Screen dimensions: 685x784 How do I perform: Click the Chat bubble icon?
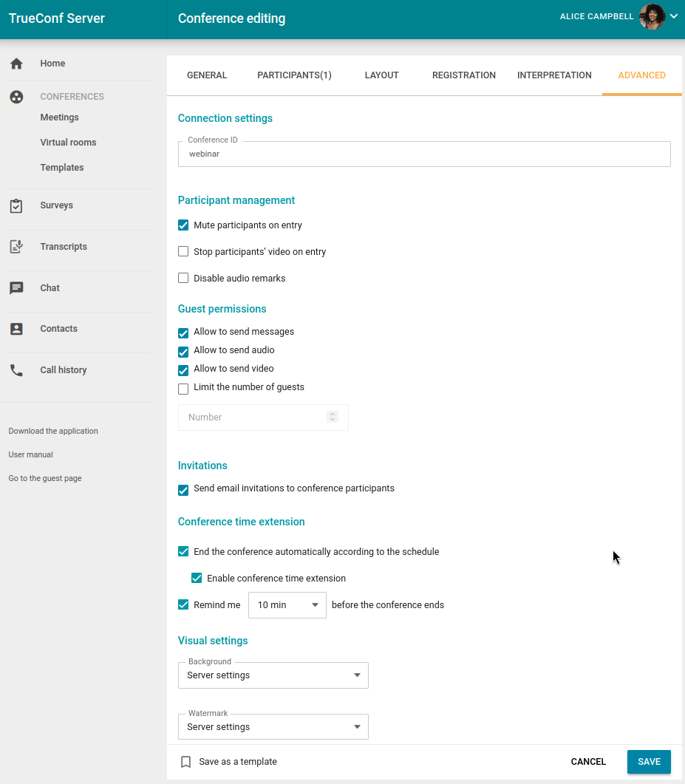click(16, 288)
